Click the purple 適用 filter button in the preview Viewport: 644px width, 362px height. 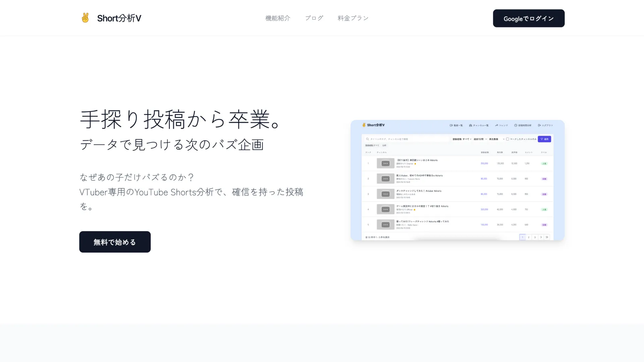[x=544, y=139]
